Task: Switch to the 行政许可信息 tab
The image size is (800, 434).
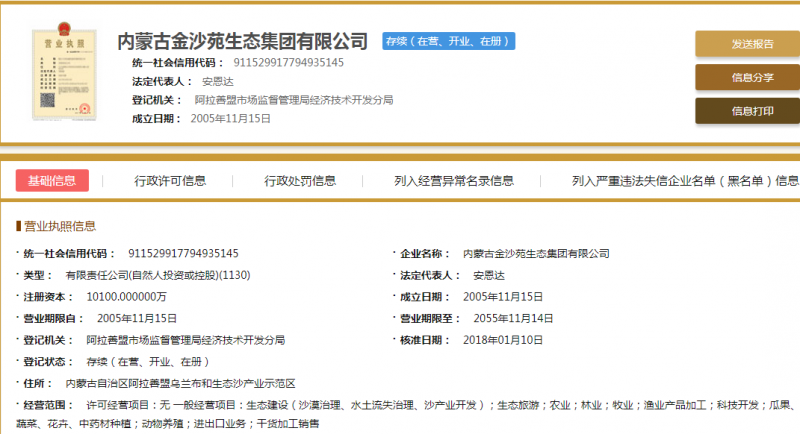Action: 170,181
